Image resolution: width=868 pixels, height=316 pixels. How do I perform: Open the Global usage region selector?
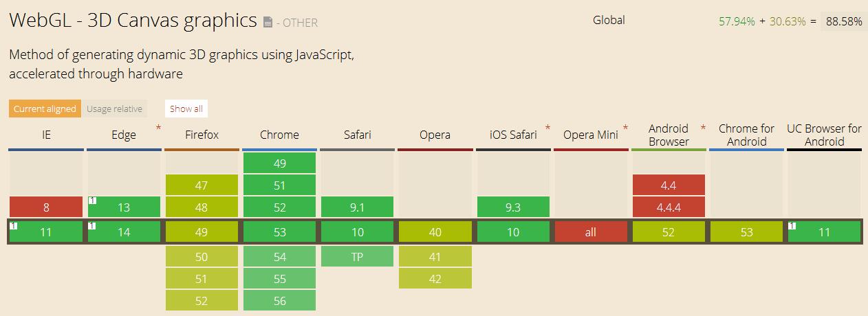coord(609,20)
